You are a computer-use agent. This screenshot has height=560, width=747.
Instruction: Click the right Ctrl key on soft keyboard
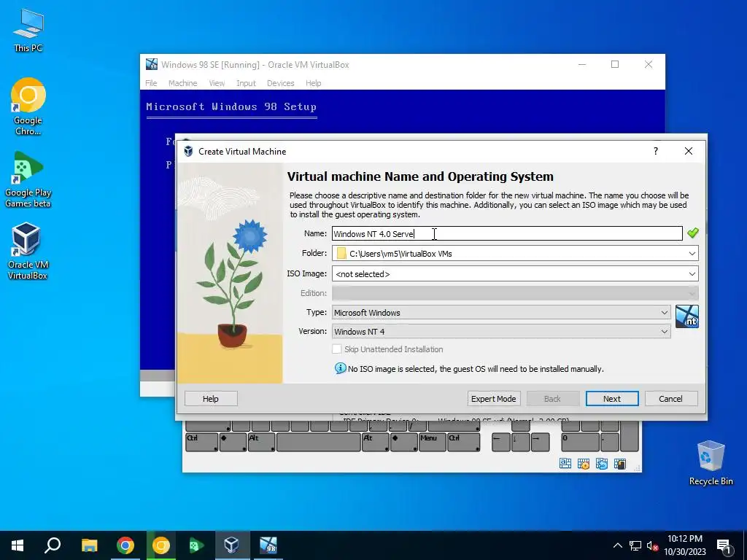[463, 442]
